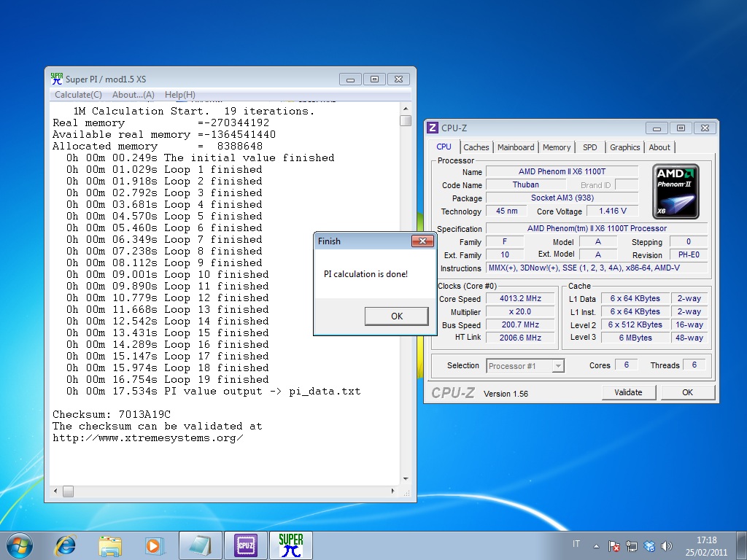This screenshot has height=560, width=747.
Task: Select the SPD tab
Action: 589,147
